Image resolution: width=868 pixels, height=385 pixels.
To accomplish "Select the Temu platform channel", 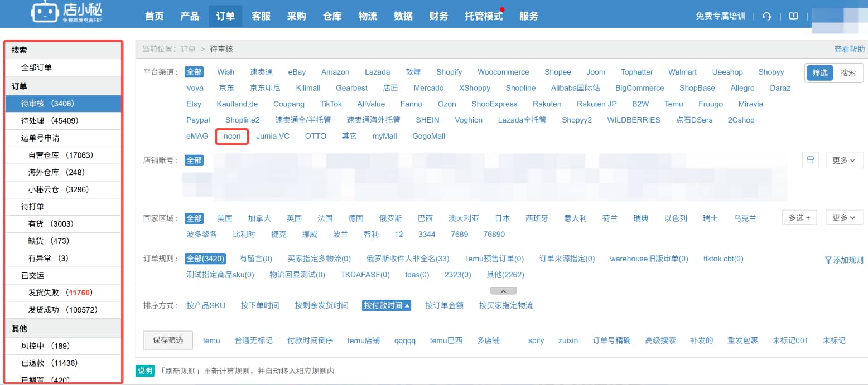I will click(673, 104).
